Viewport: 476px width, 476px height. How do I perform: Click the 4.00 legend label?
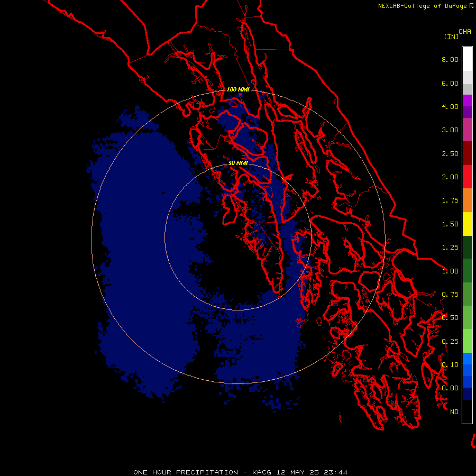tap(450, 106)
